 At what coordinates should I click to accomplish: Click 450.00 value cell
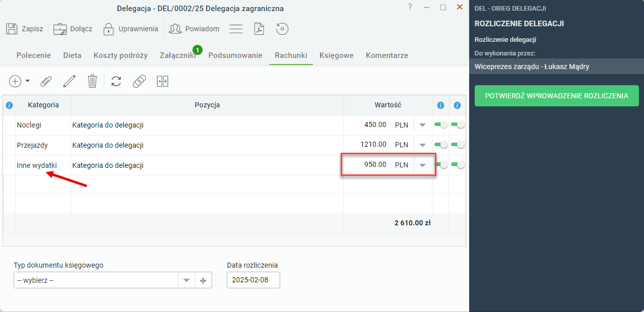(375, 125)
